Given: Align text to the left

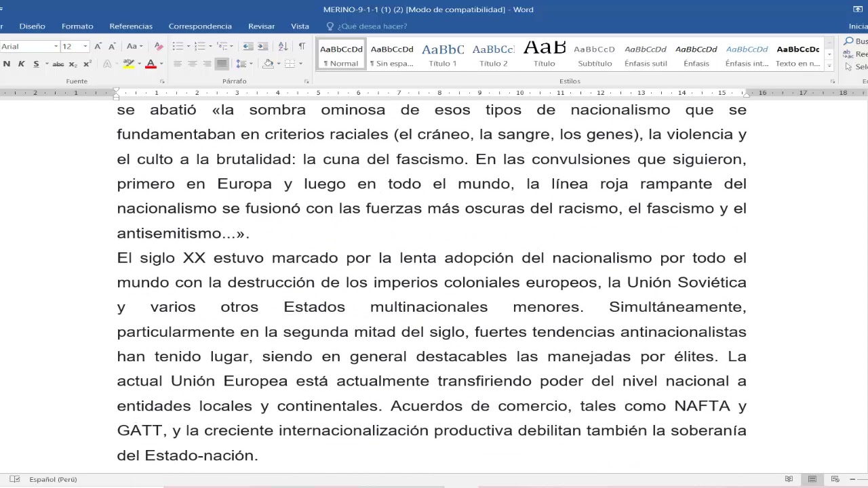Looking at the screenshot, I should pos(178,64).
